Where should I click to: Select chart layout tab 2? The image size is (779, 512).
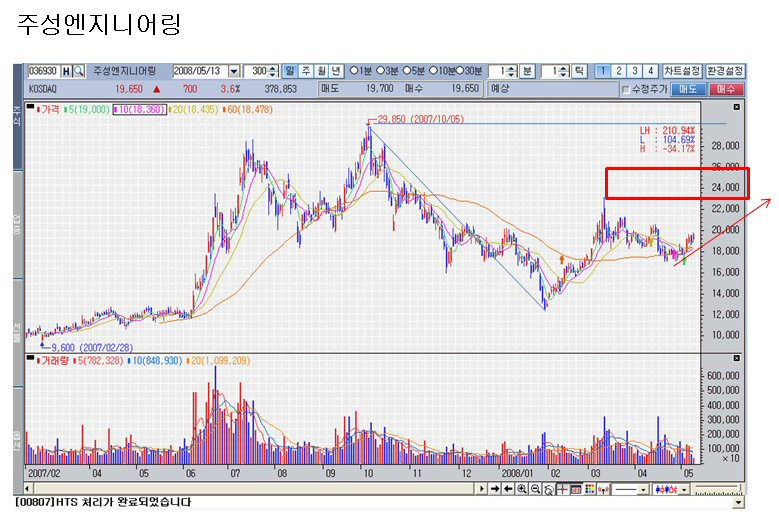click(x=619, y=71)
